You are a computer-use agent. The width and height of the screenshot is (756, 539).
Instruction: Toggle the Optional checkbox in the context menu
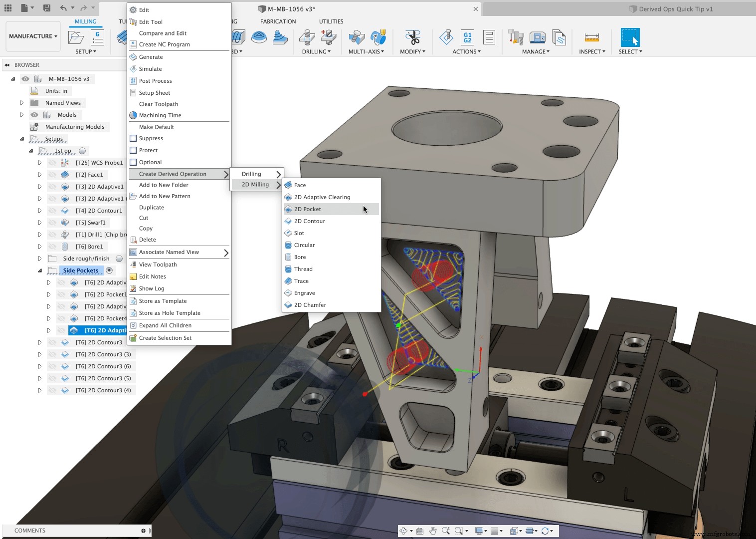(149, 162)
